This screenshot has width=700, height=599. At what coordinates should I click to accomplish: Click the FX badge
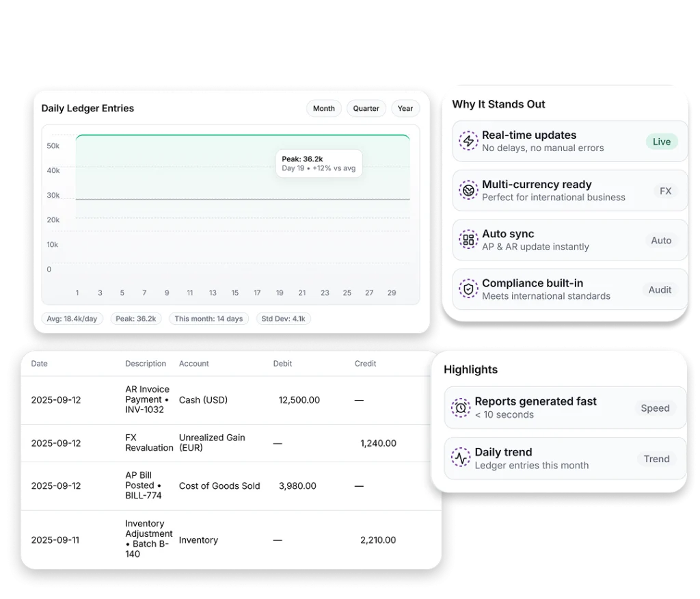[664, 191]
